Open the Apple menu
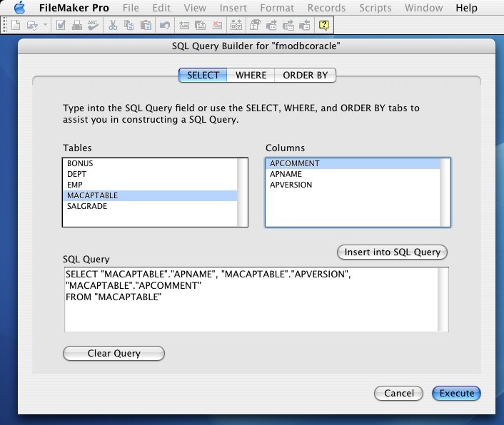The image size is (504, 425). point(19,8)
